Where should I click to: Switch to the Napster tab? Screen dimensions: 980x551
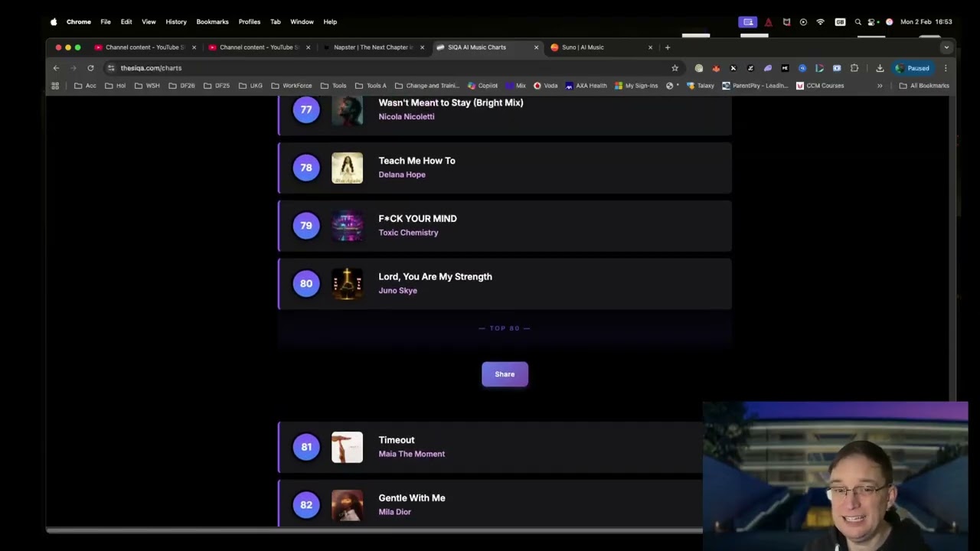point(373,47)
